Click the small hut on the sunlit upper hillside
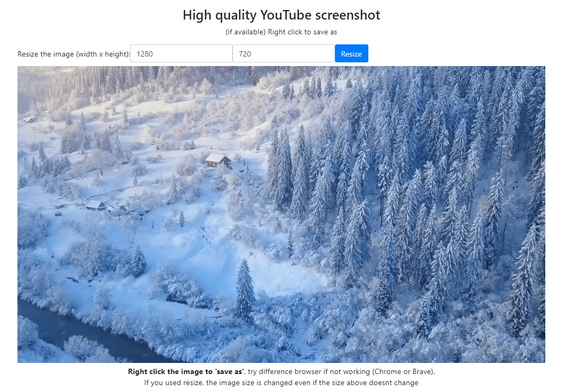 (x=29, y=119)
